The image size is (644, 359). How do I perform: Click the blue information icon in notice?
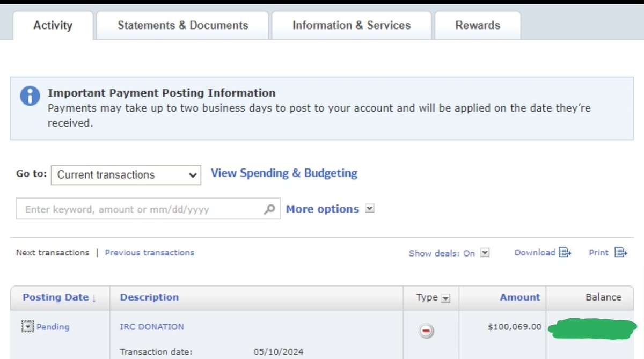(30, 96)
